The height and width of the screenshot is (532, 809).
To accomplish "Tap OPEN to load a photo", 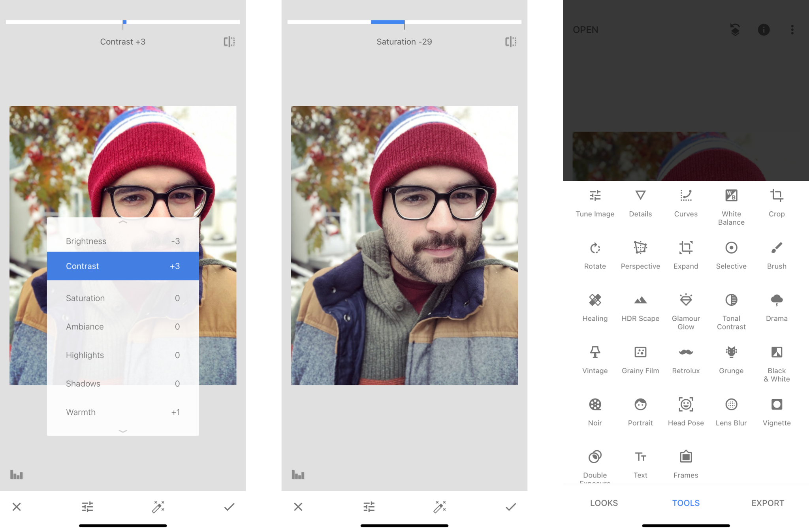I will 586,30.
